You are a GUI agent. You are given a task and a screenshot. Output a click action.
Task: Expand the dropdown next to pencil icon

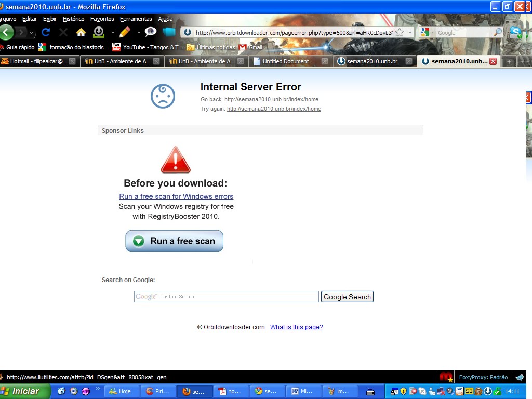coord(138,33)
